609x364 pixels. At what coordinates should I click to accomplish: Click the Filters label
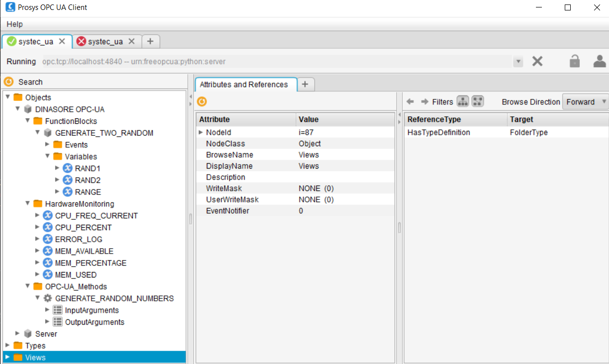click(442, 102)
